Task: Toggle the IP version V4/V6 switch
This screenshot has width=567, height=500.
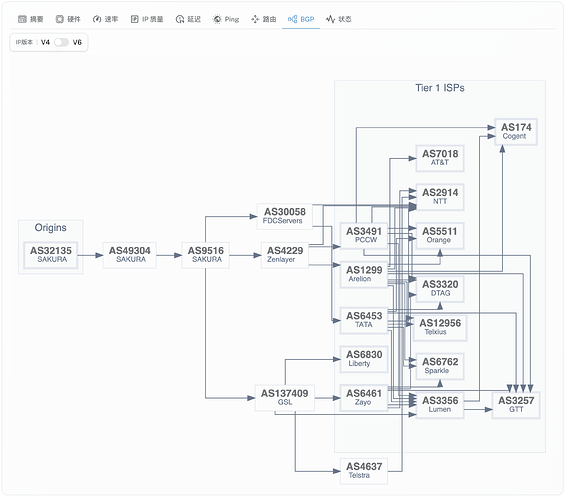Action: [x=61, y=42]
